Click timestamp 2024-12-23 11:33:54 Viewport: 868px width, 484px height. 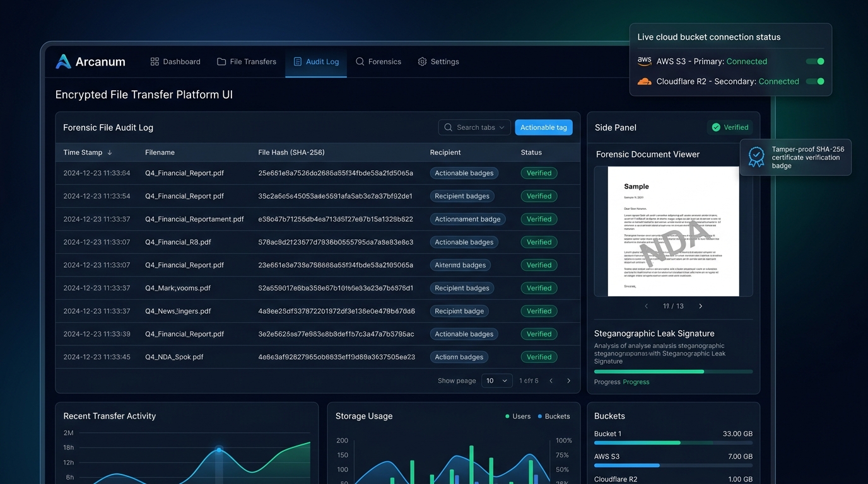97,196
